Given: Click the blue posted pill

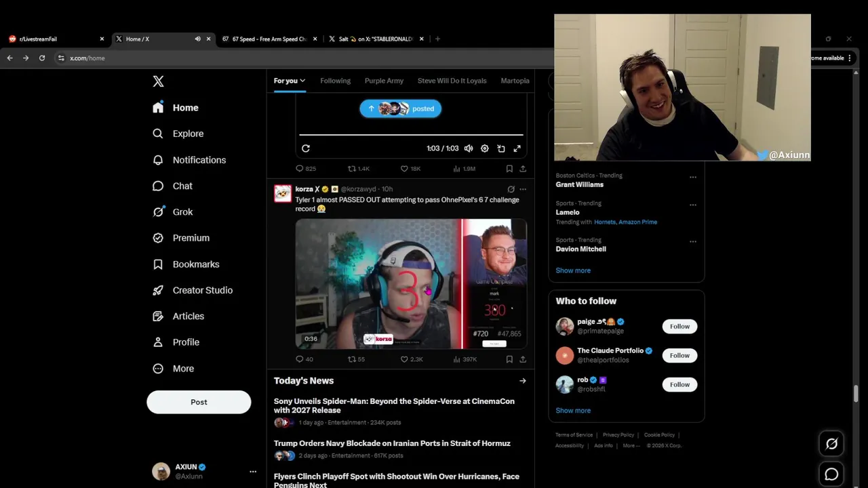Looking at the screenshot, I should pos(400,108).
